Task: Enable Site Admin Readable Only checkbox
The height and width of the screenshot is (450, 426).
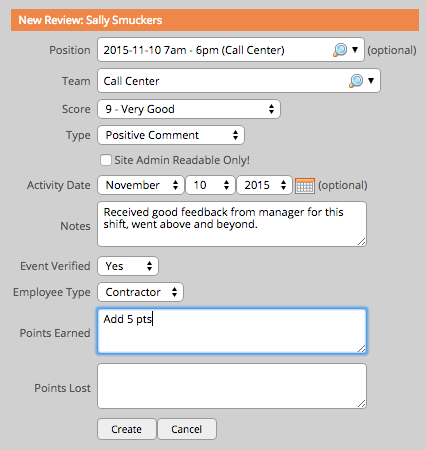Action: 106,160
